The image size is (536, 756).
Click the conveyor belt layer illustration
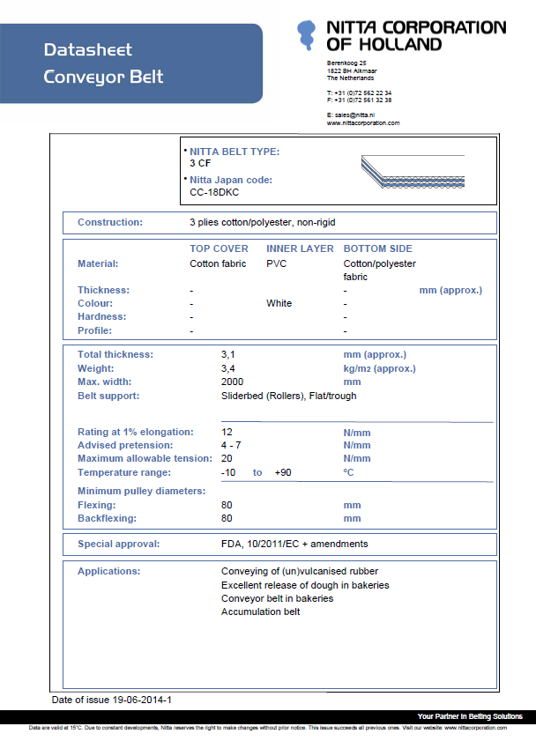tap(413, 172)
